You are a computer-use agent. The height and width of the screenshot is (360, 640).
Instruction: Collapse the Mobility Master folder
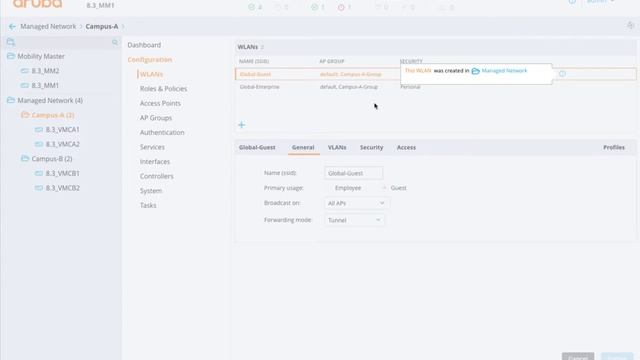(11, 56)
